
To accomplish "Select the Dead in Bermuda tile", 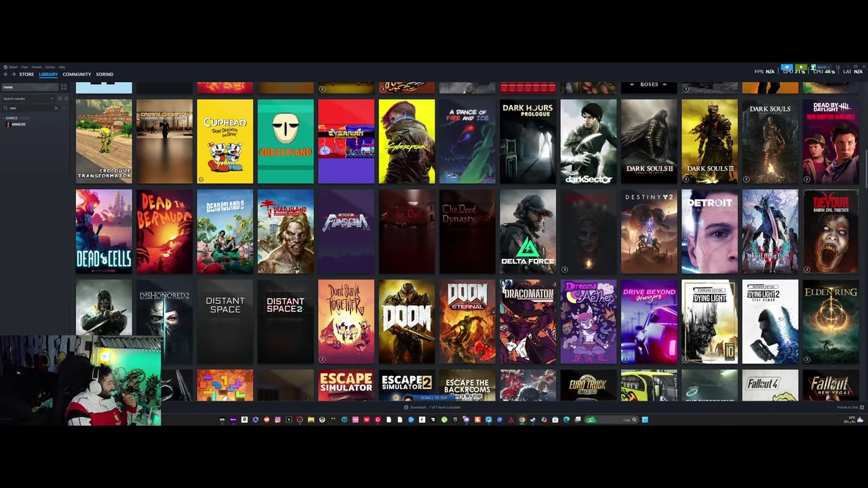I will point(165,232).
